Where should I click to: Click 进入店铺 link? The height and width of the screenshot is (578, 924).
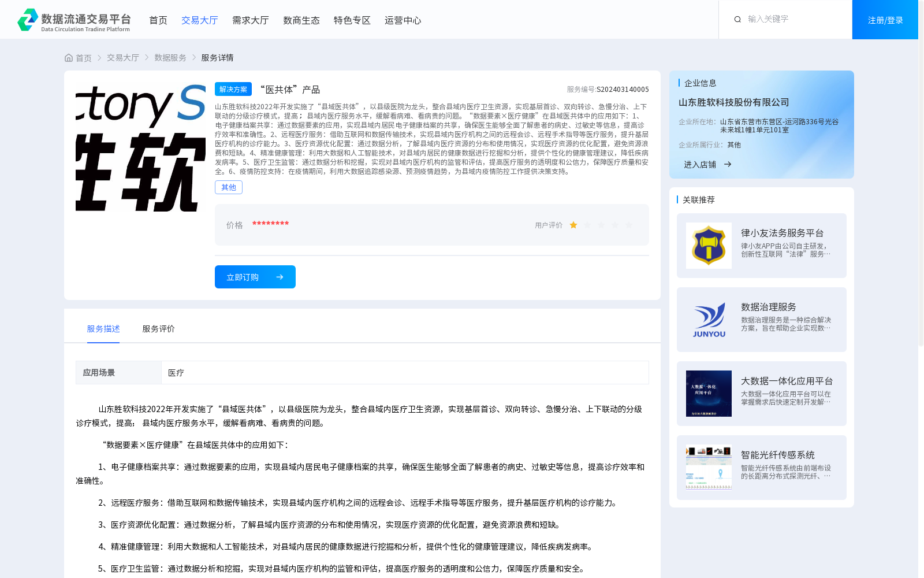click(700, 165)
